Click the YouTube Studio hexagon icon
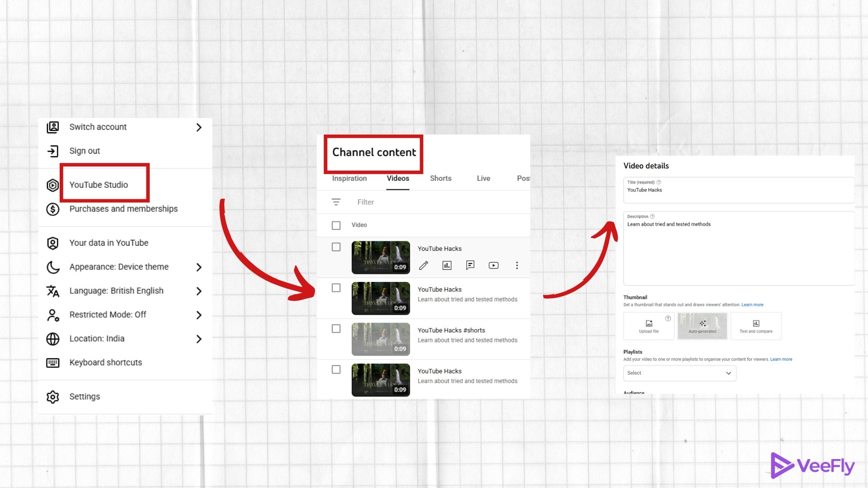The image size is (868, 488). [x=53, y=185]
